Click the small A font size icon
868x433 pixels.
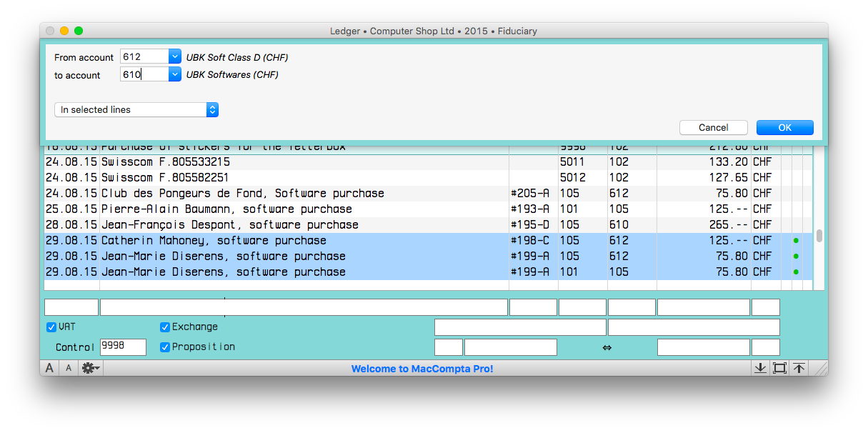(x=69, y=368)
